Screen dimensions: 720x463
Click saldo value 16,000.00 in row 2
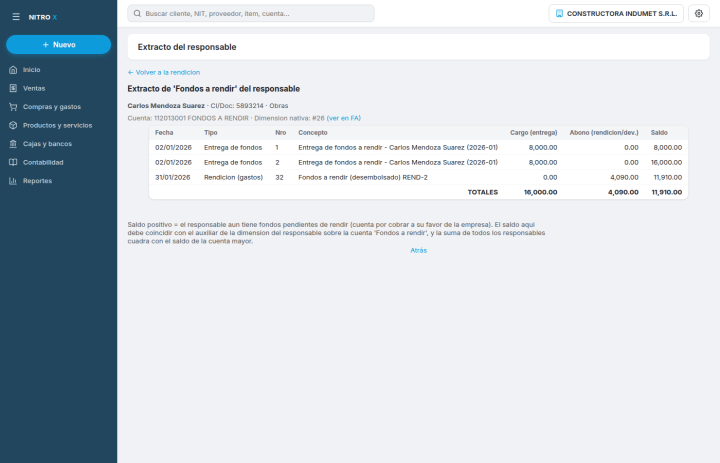666,162
